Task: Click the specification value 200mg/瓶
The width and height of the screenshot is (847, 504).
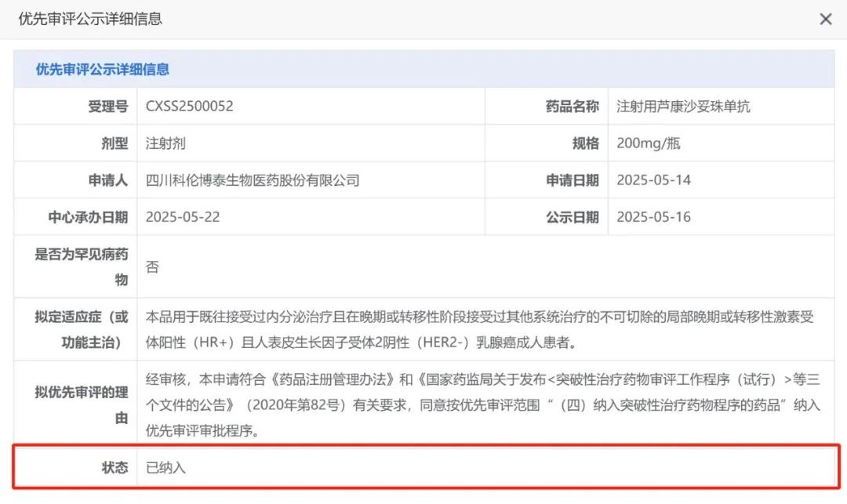Action: (649, 143)
